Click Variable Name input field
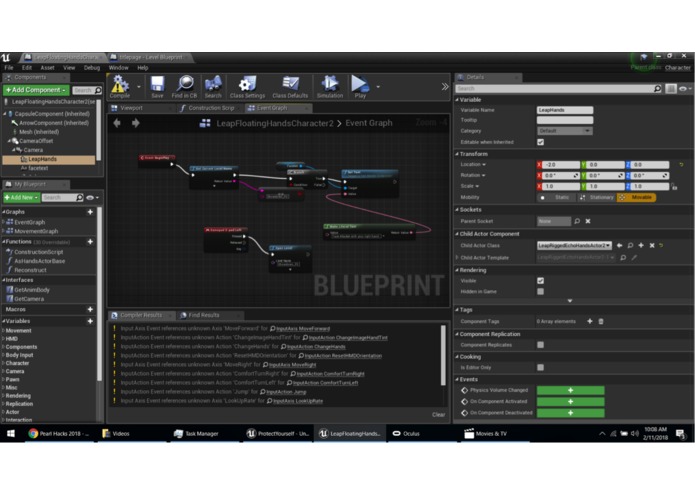 click(x=565, y=110)
